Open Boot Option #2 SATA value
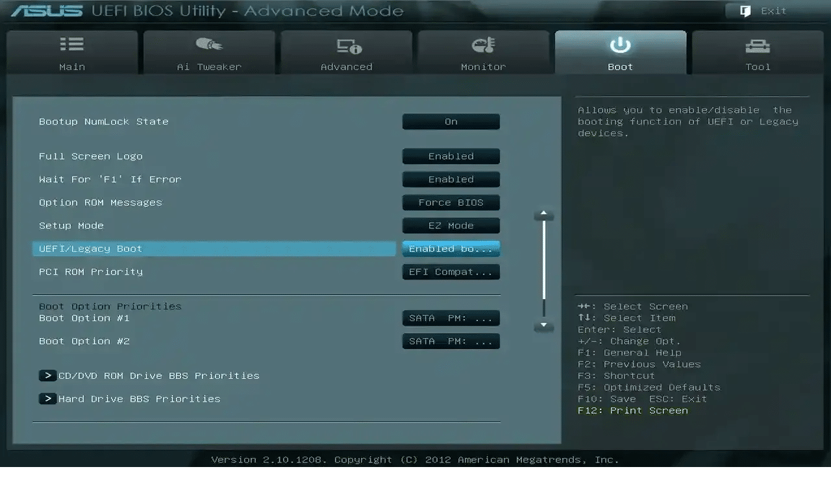The height and width of the screenshot is (504, 831). (451, 341)
